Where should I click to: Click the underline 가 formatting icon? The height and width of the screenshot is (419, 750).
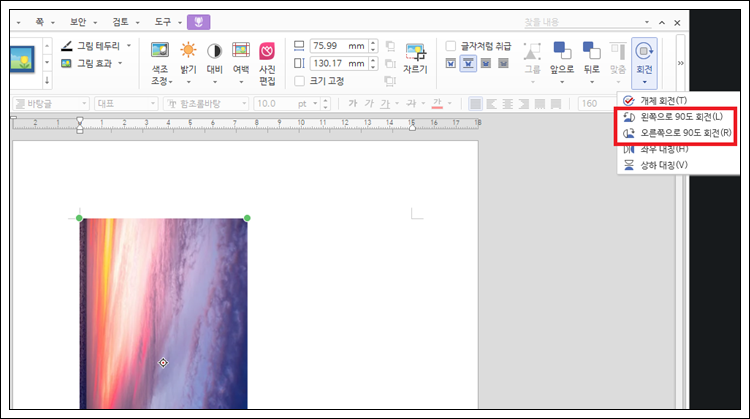(x=385, y=103)
